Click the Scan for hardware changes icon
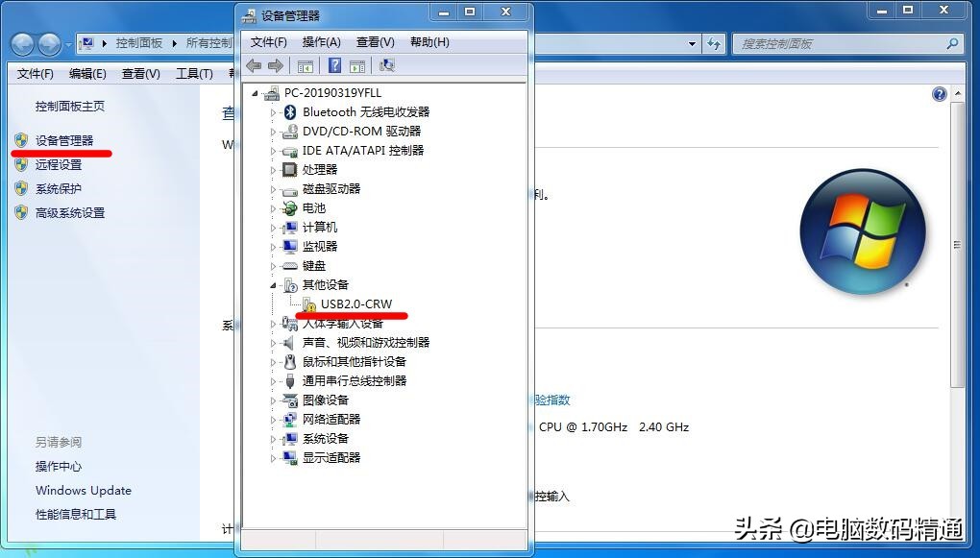This screenshot has height=558, width=980. 386,65
